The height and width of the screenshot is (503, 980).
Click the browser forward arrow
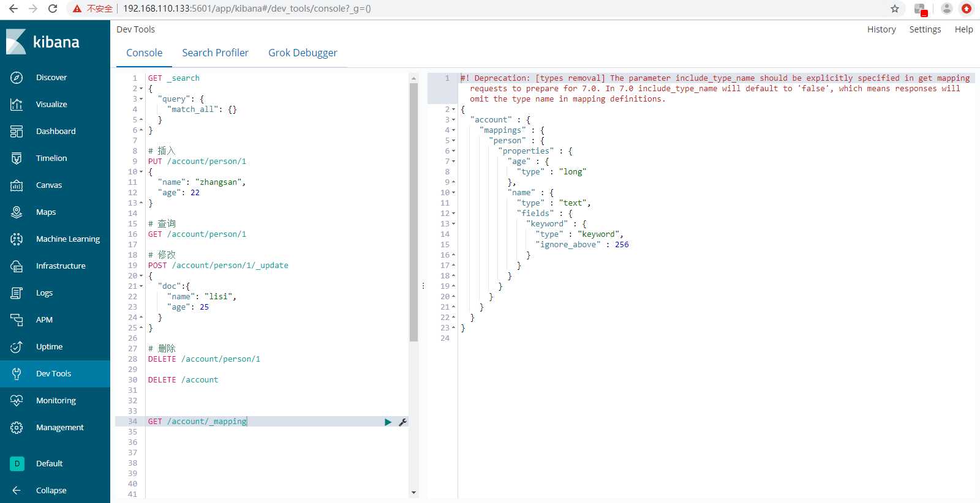click(33, 9)
